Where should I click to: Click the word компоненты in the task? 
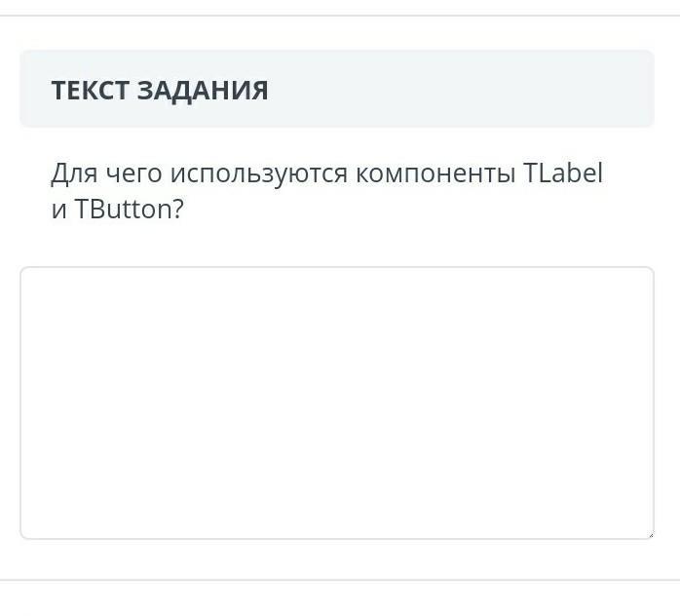[x=435, y=173]
